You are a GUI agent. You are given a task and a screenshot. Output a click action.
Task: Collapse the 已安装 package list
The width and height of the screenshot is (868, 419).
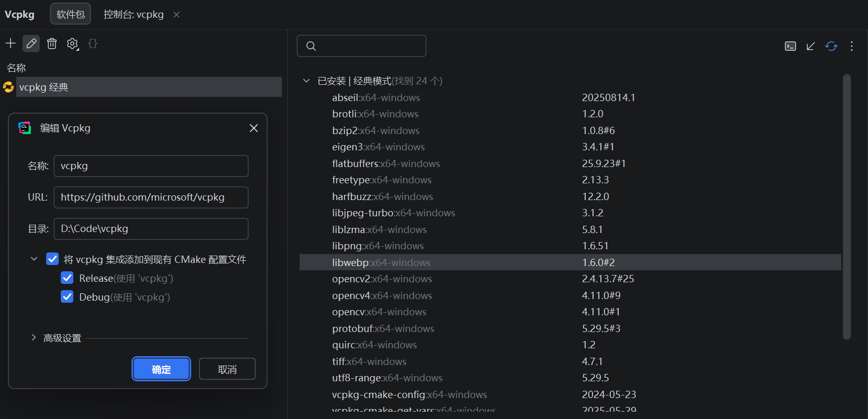point(306,81)
